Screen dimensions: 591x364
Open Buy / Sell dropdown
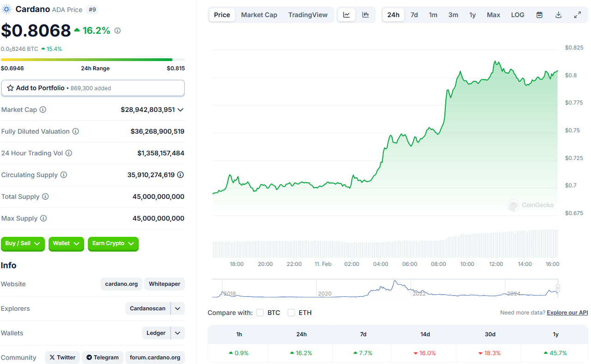[23, 243]
